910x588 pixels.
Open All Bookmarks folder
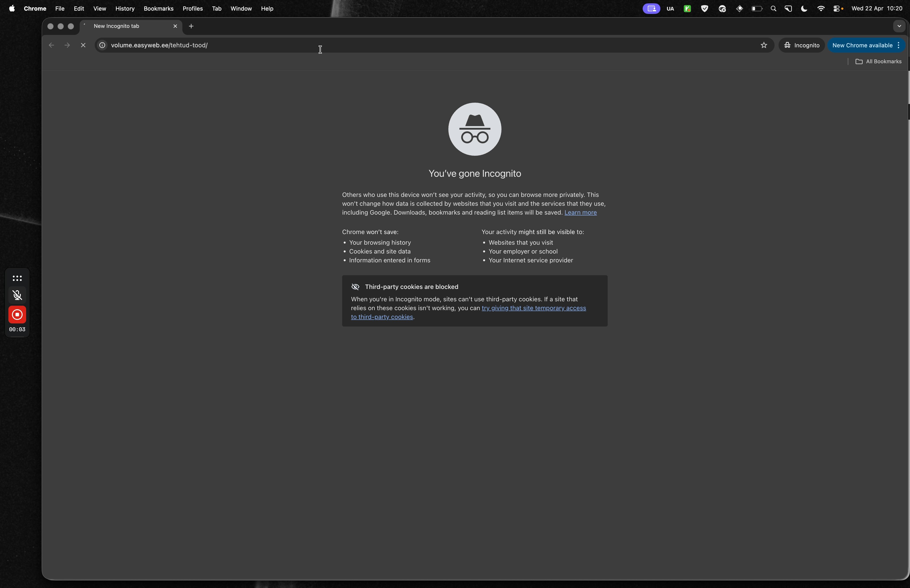879,61
